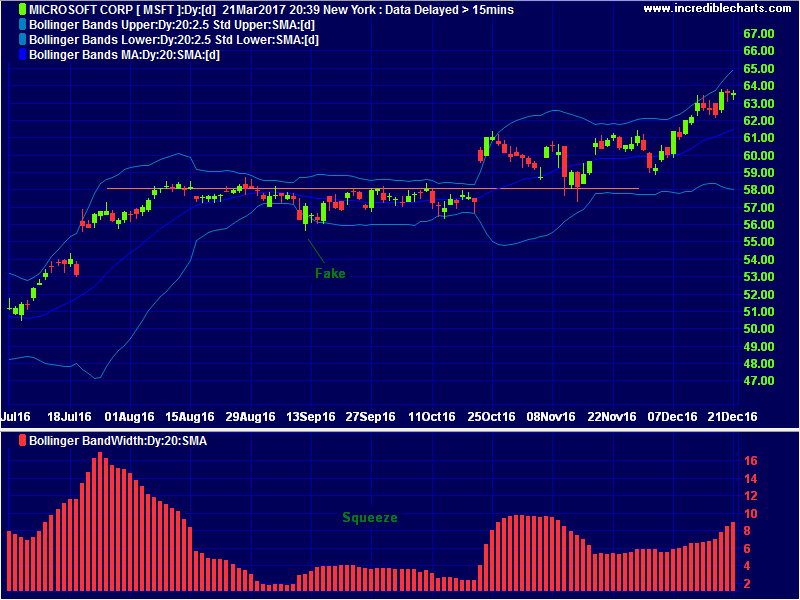Screen dimensions: 800x600
Task: Click the 50.00 price axis label
Action: 759,329
